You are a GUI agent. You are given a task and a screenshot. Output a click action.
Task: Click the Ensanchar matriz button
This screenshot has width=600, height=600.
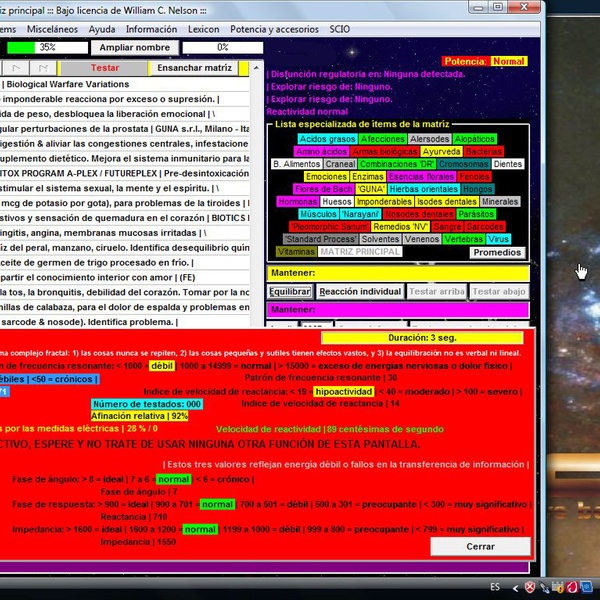pos(193,68)
